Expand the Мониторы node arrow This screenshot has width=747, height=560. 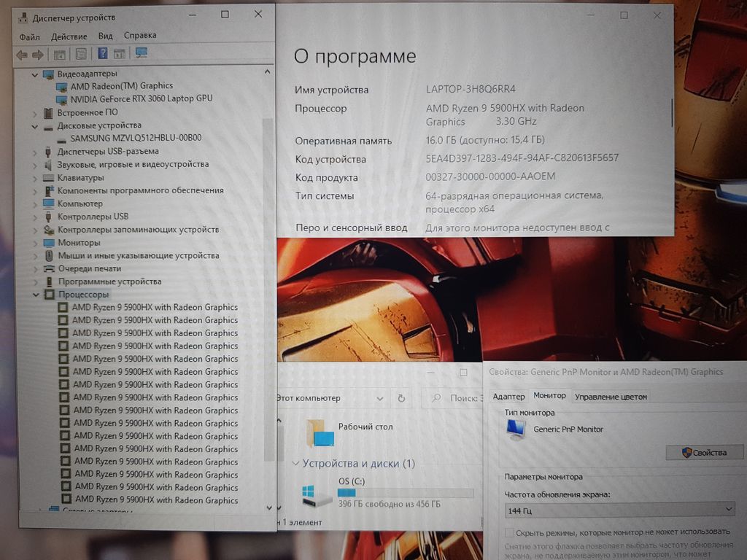[35, 243]
